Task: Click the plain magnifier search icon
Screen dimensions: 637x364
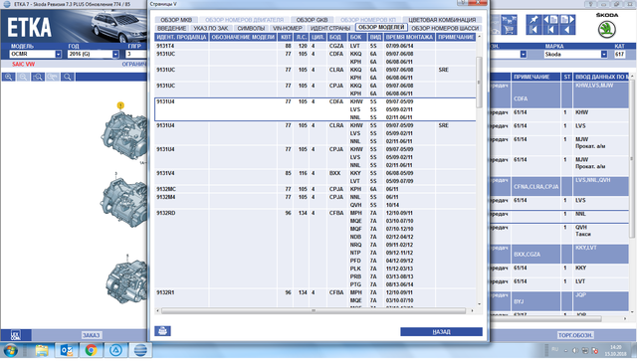Action: 68,77
